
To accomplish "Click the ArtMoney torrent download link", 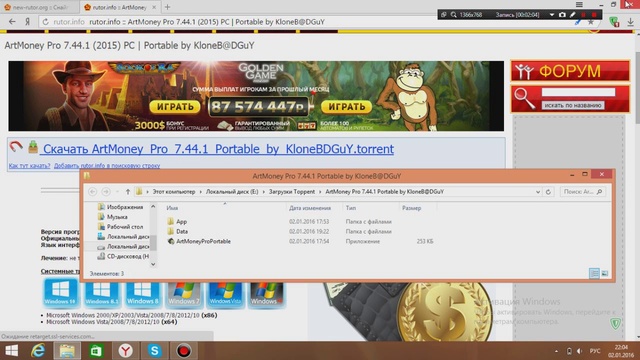I will pyautogui.click(x=218, y=149).
